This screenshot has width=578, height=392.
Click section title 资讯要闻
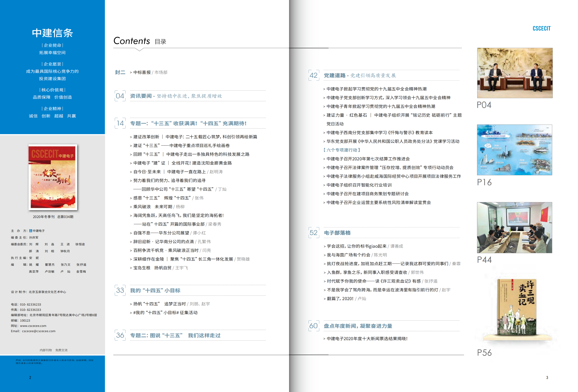point(141,96)
